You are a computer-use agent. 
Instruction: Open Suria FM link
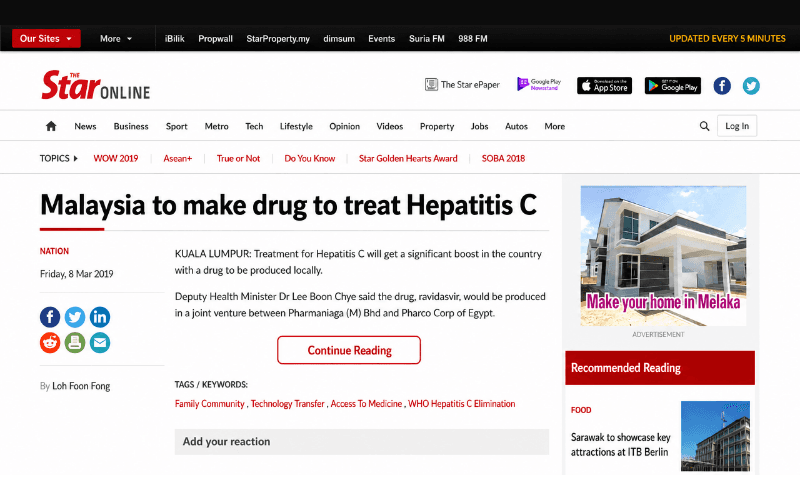click(427, 39)
